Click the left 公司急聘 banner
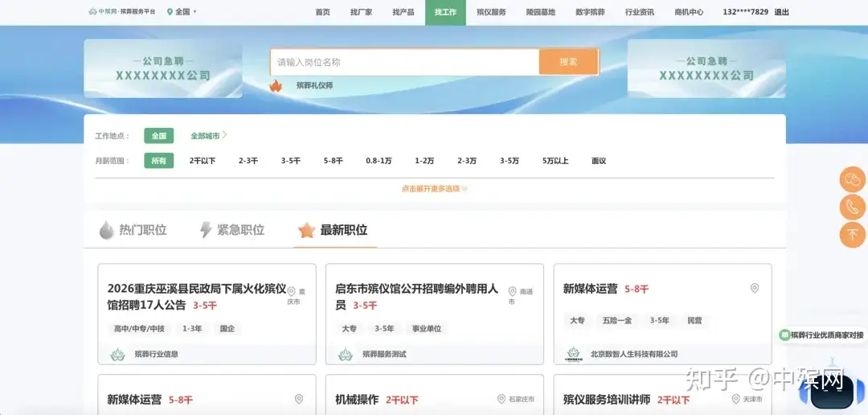This screenshot has height=415, width=868. [162, 68]
